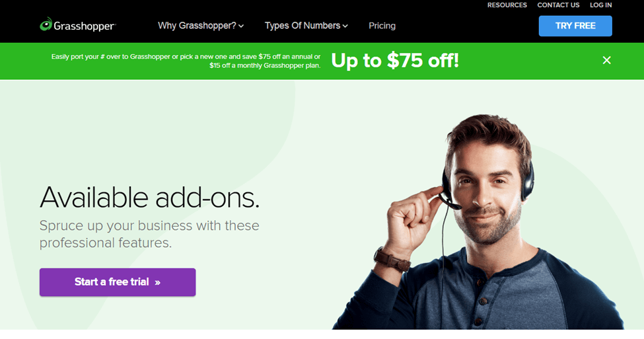This screenshot has width=644, height=339.
Task: Go to the Pricing page
Action: click(382, 26)
